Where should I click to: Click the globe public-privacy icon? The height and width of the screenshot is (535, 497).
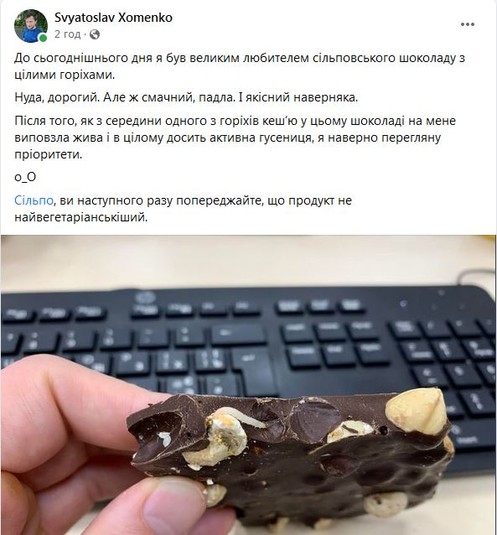(94, 34)
